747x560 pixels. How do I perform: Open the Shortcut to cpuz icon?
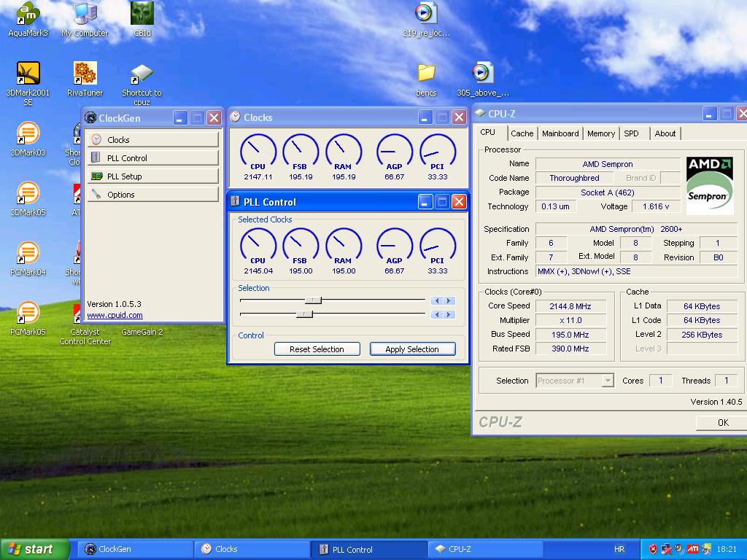click(142, 85)
